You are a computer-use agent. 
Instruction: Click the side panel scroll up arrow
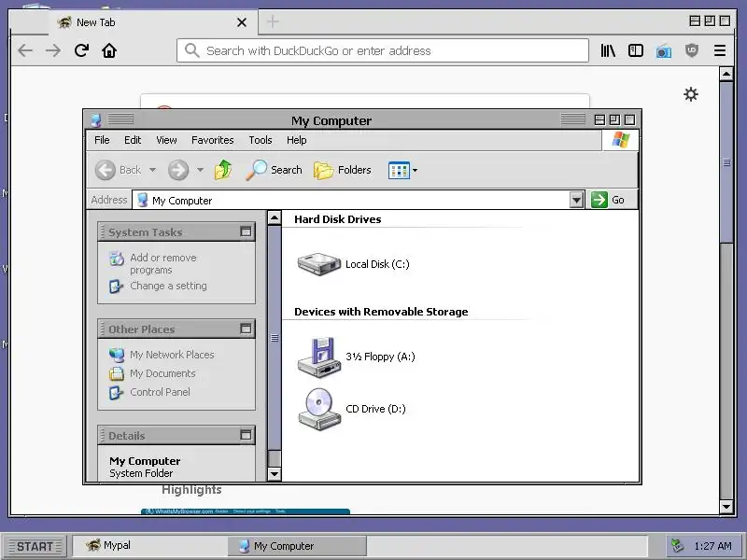point(275,218)
